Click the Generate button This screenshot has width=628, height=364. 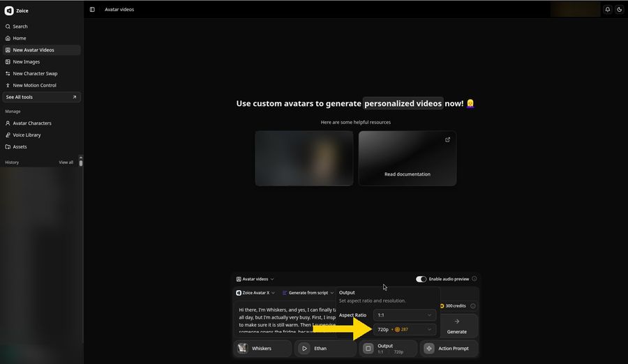[x=456, y=326]
